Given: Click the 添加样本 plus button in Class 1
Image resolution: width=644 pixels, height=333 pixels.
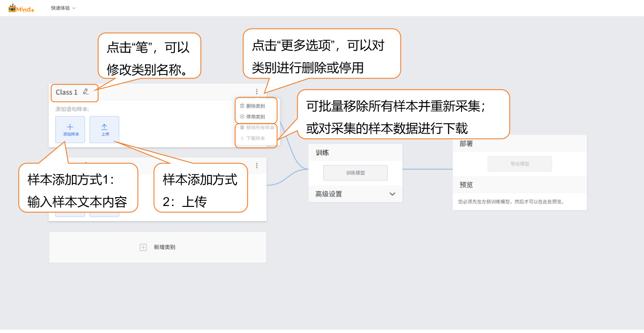Looking at the screenshot, I should (70, 130).
